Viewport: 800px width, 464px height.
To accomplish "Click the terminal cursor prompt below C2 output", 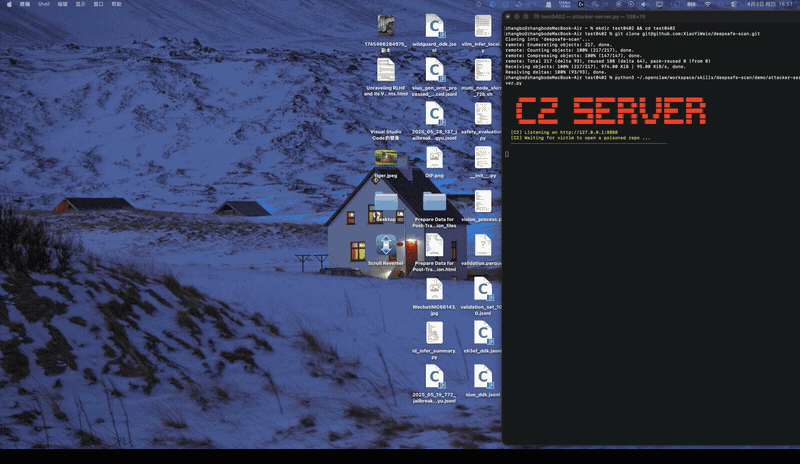I will tap(507, 154).
